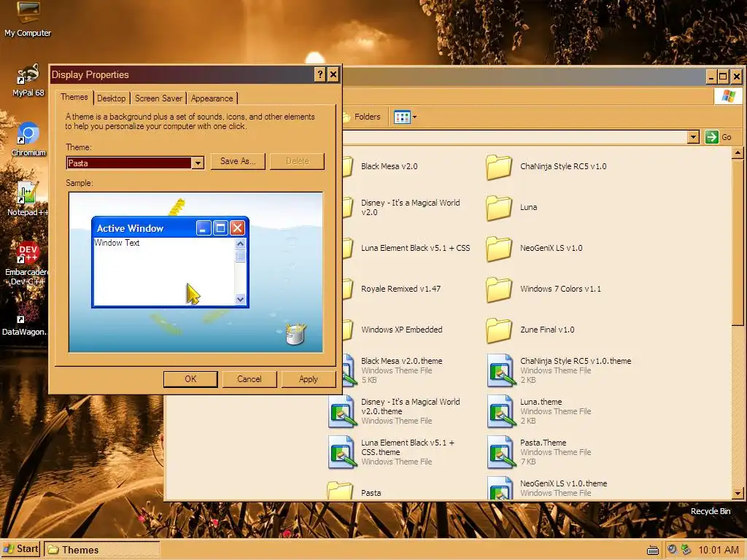Select the Pasta folder icon
Image resolution: width=747 pixels, height=560 pixels.
pyautogui.click(x=340, y=491)
